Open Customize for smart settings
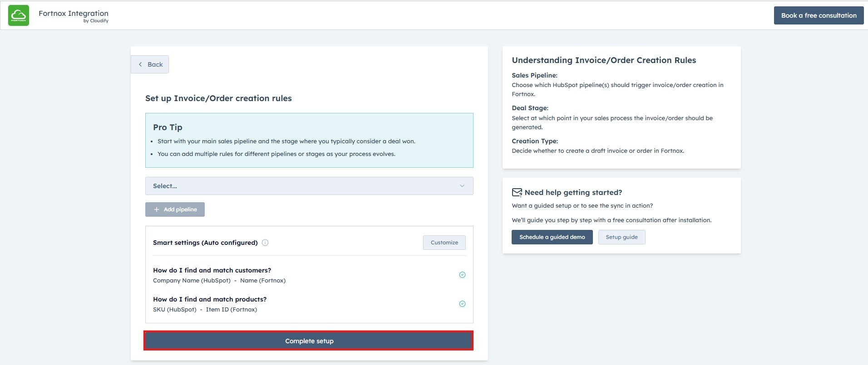The image size is (868, 365). [x=444, y=243]
